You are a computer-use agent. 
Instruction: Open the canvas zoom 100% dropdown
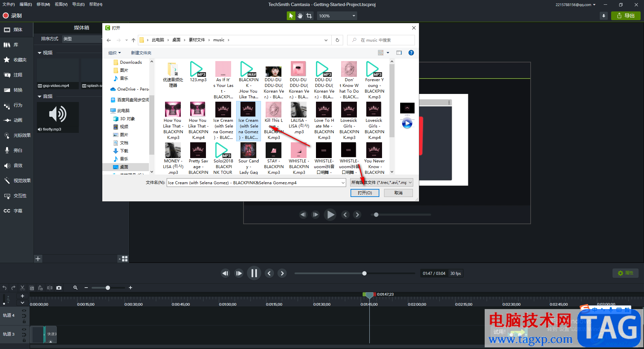(337, 16)
